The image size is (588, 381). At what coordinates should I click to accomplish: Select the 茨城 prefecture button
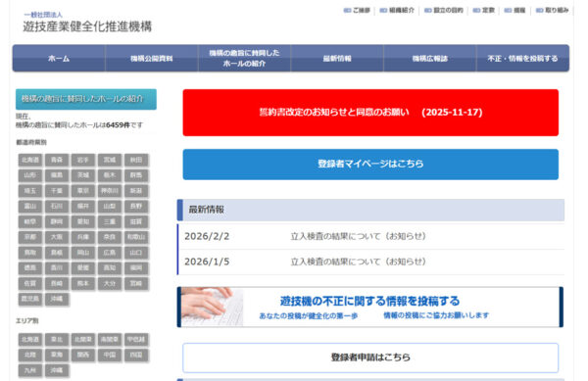(x=83, y=175)
